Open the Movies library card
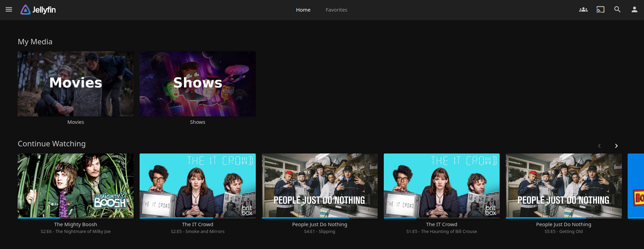Image resolution: width=644 pixels, height=249 pixels. (x=76, y=84)
